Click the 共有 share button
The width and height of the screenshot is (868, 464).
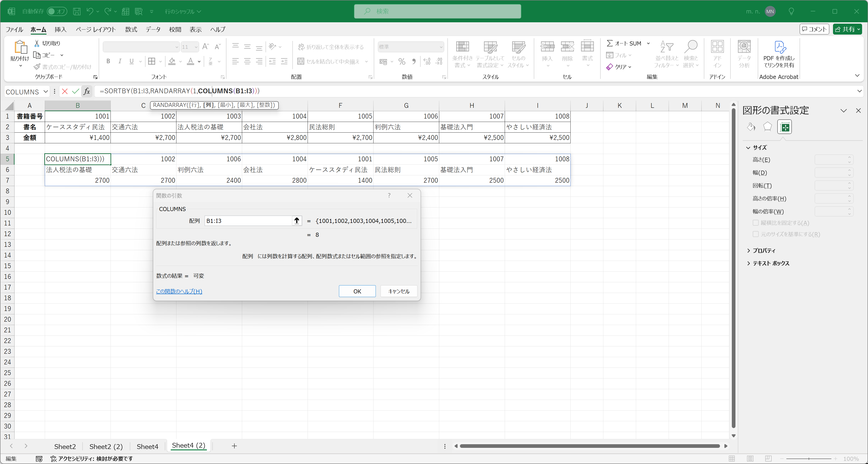tap(847, 29)
